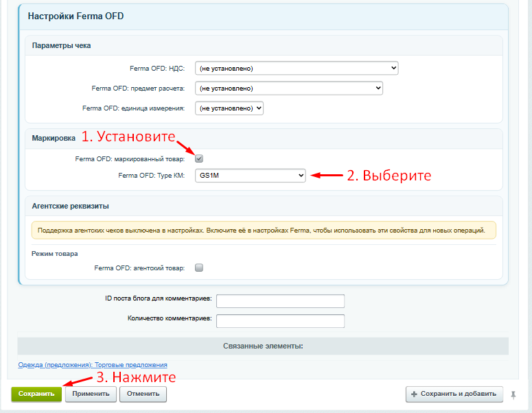The height and width of the screenshot is (413, 532).
Task: Open the единица измерения dropdown
Action: (x=229, y=108)
